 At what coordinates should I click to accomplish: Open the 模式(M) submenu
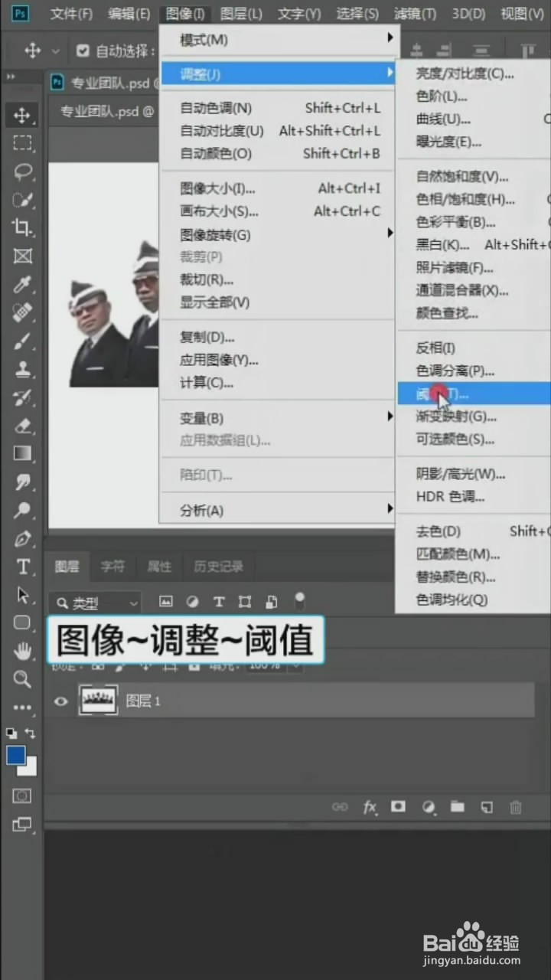(278, 39)
